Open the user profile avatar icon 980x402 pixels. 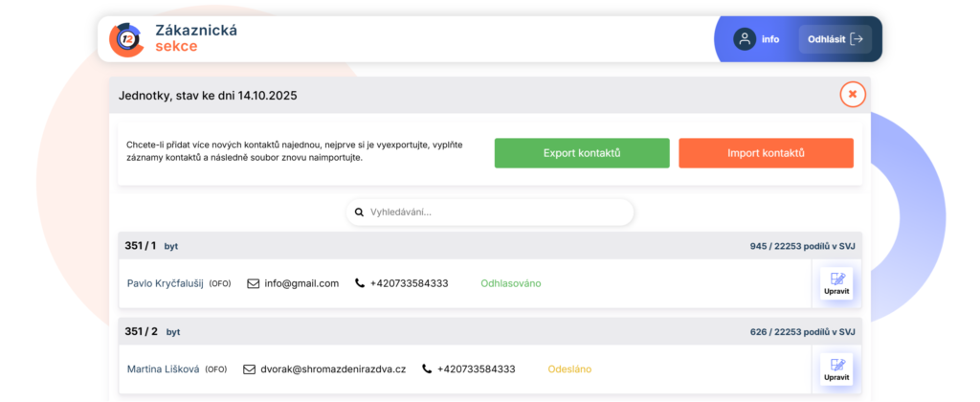pyautogui.click(x=744, y=39)
